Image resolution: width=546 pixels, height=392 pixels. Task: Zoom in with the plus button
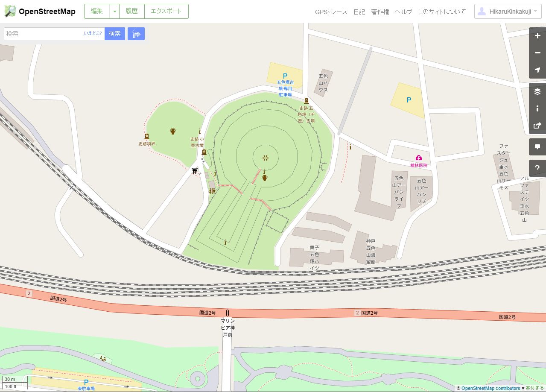point(537,36)
